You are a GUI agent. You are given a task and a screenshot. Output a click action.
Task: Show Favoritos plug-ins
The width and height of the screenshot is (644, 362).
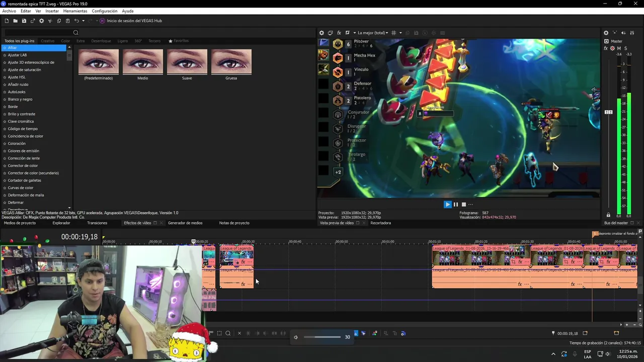[179, 41]
